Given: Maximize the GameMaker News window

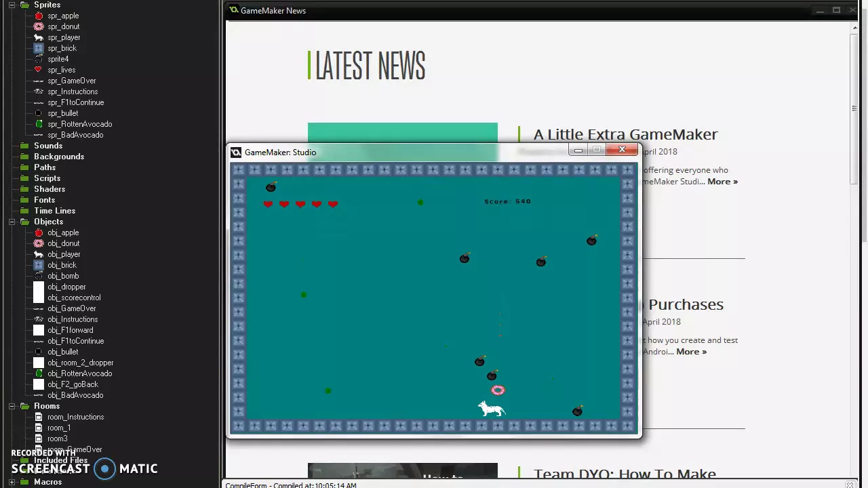Looking at the screenshot, I should point(836,10).
